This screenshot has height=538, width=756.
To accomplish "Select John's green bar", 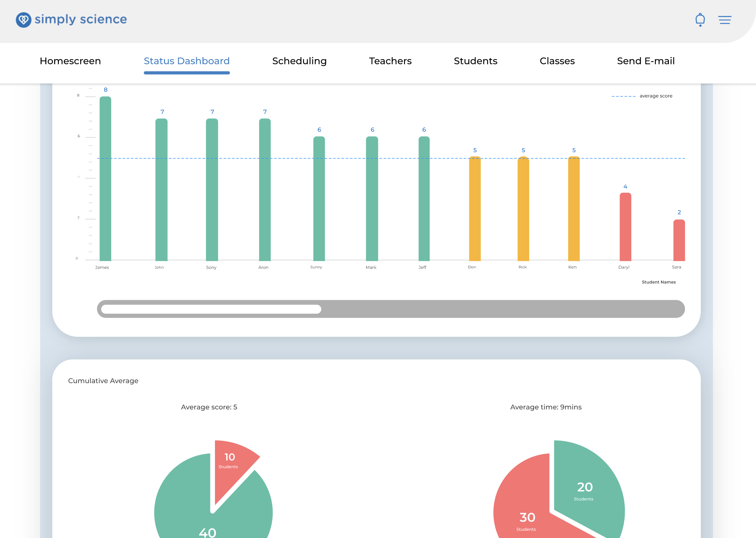I will click(161, 190).
